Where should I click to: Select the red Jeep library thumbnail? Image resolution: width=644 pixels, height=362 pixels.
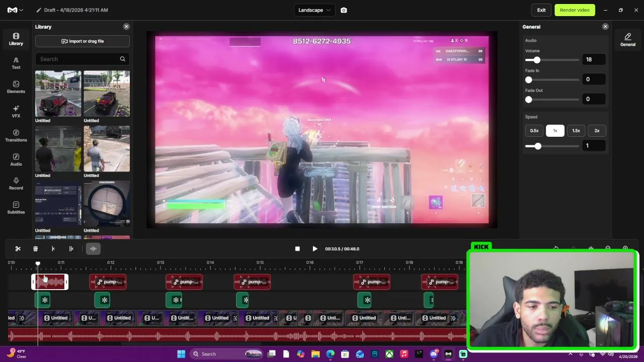point(58,94)
